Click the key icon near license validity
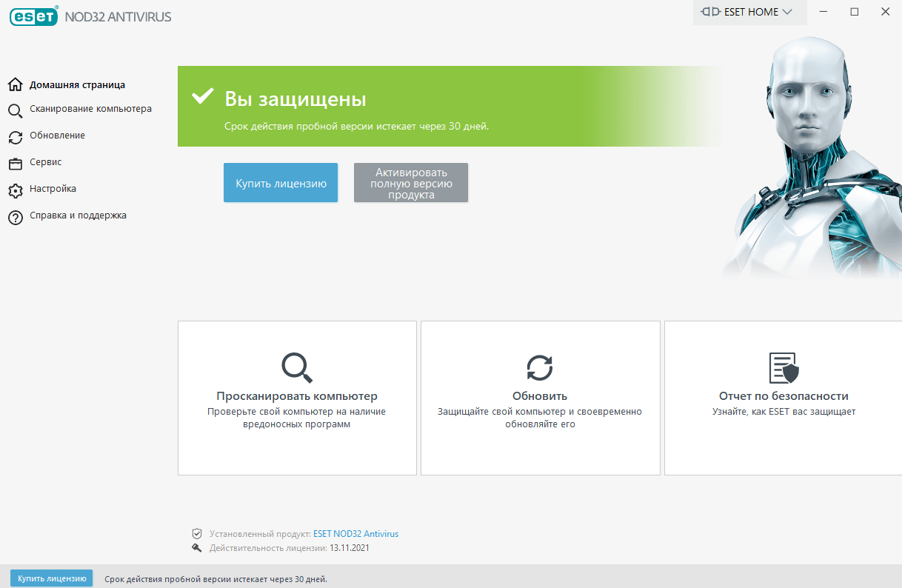 tap(197, 548)
